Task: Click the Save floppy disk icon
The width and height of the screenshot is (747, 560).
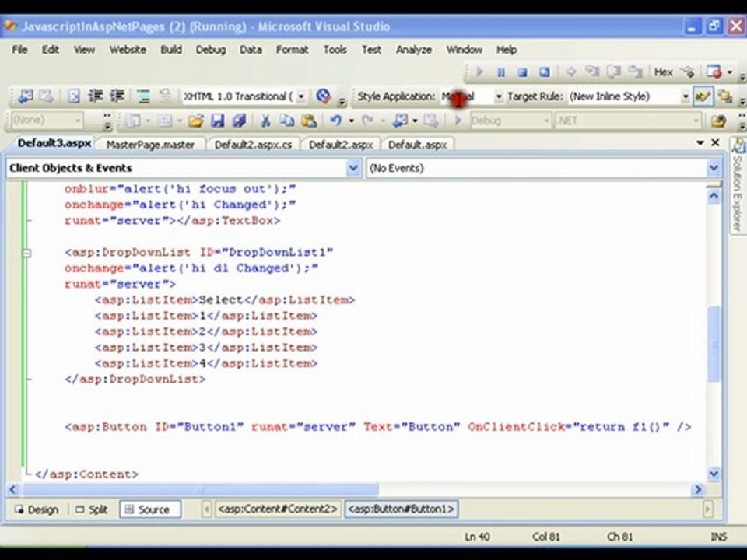Action: pyautogui.click(x=218, y=121)
